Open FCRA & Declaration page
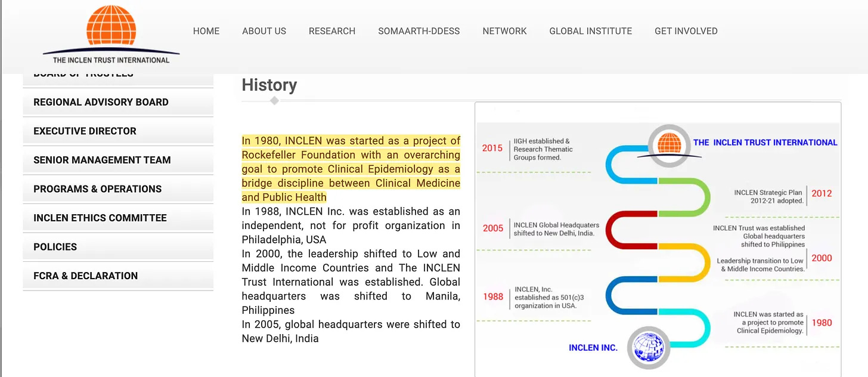Image resolution: width=868 pixels, height=377 pixels. (x=118, y=276)
